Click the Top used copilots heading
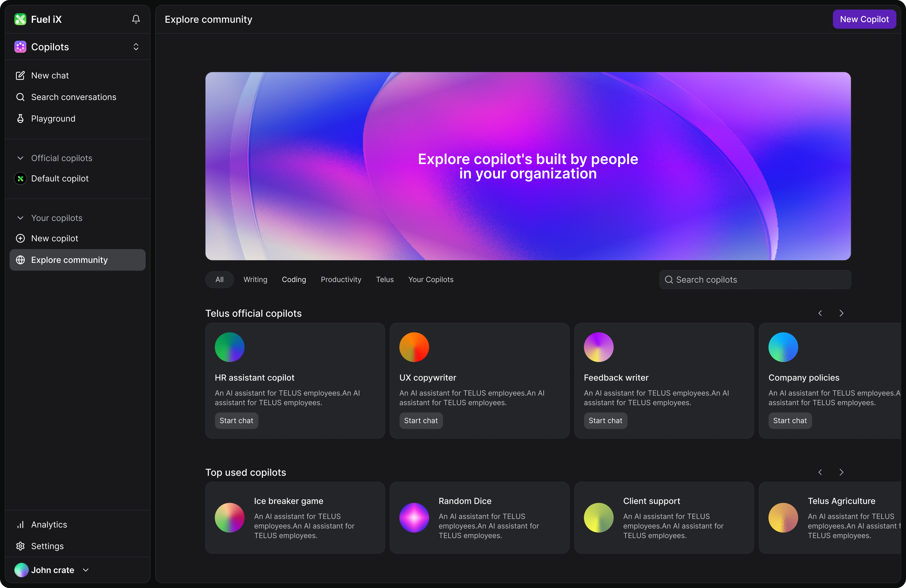 coord(246,472)
